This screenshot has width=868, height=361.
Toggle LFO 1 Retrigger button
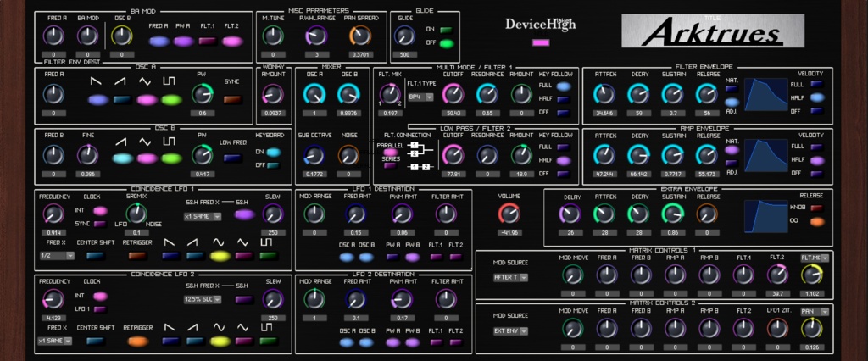point(137,256)
